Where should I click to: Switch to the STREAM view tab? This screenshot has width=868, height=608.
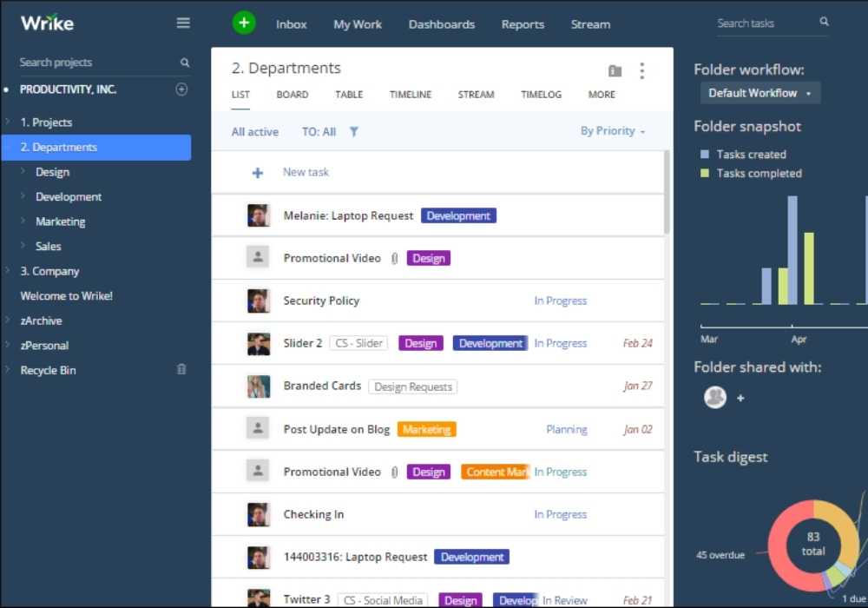coord(476,95)
